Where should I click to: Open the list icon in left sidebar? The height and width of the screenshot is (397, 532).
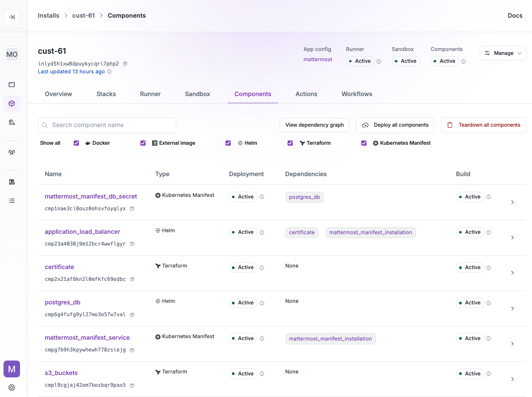click(11, 200)
